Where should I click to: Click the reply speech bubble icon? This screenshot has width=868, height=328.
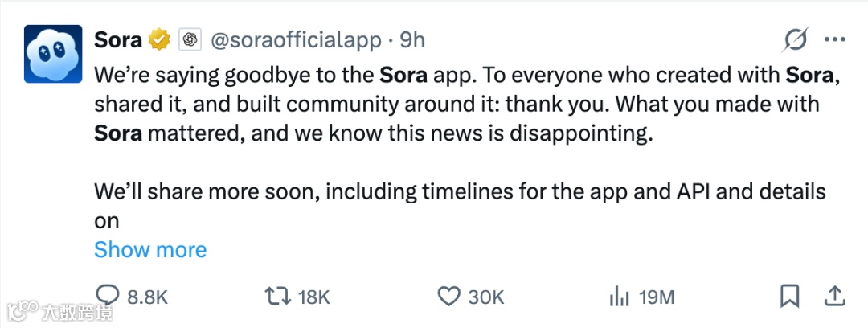click(x=107, y=297)
